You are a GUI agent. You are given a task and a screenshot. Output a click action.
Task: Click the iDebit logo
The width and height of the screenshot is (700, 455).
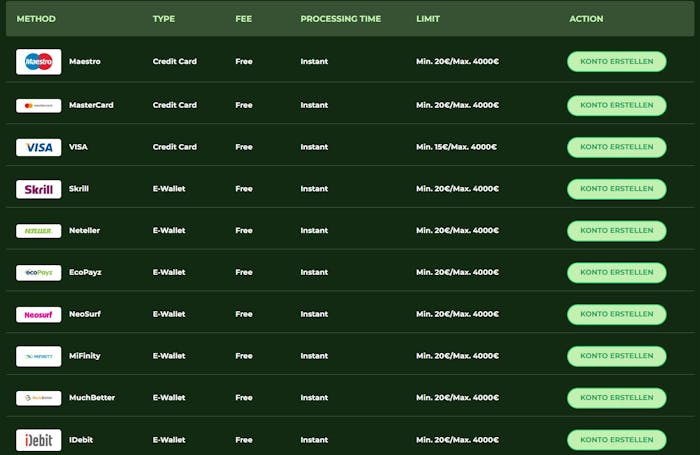point(38,440)
